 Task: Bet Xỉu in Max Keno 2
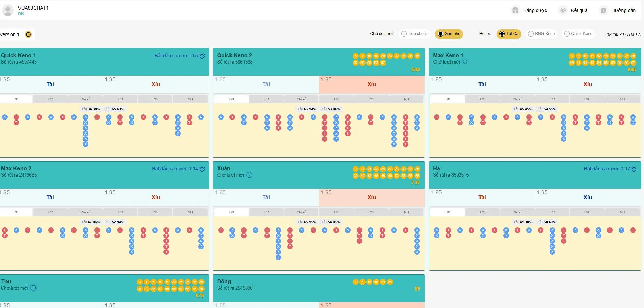pos(156,198)
